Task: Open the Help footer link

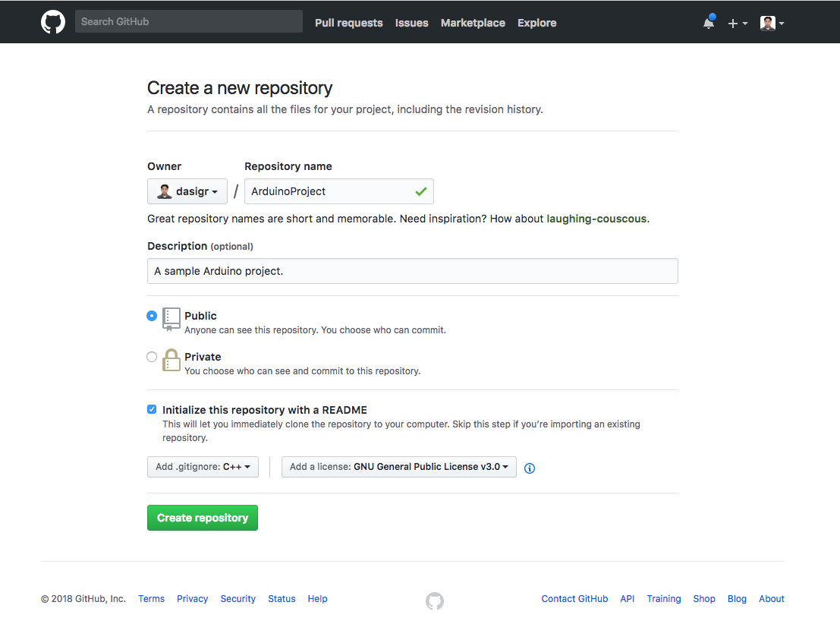Action: pyautogui.click(x=318, y=598)
